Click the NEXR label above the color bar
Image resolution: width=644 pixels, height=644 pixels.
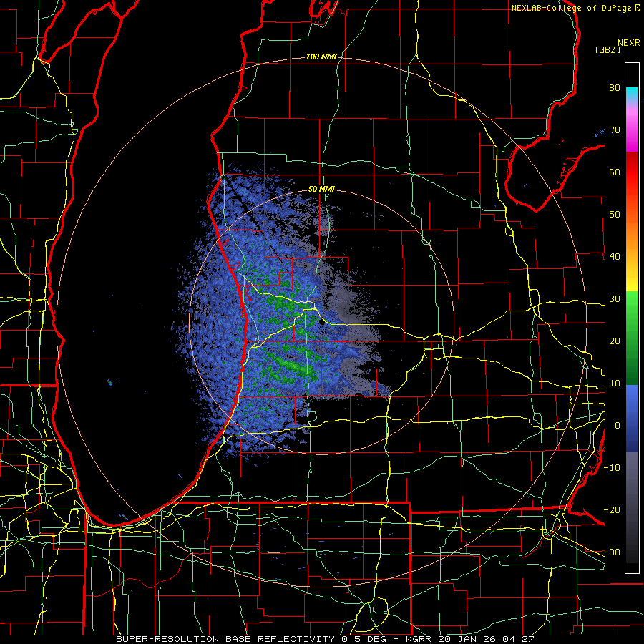pyautogui.click(x=629, y=43)
